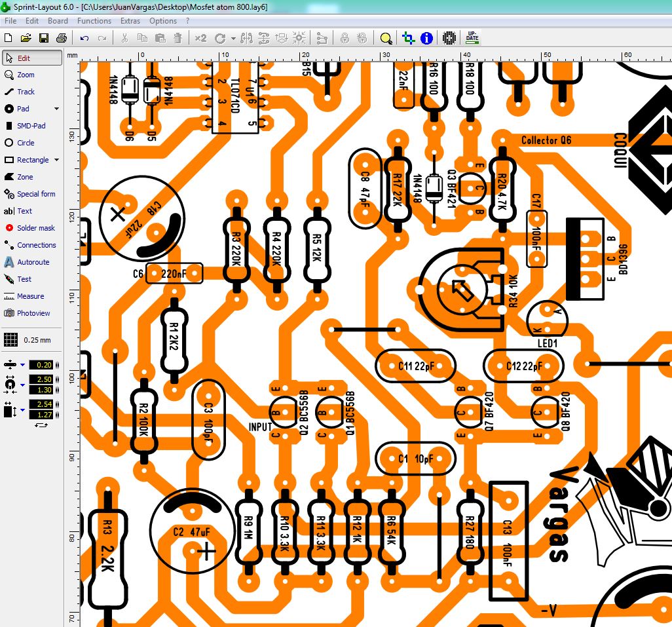672x627 pixels.
Task: Open the Functions menu
Action: point(94,20)
